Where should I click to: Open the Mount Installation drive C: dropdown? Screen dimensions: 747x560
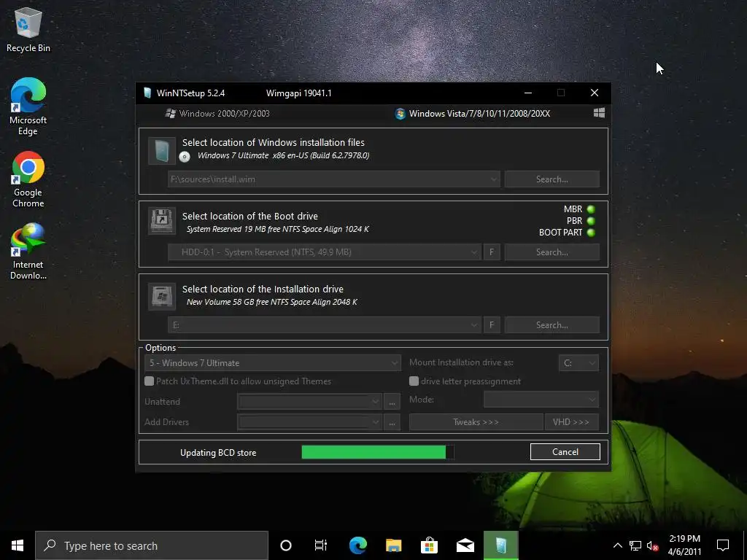[578, 363]
